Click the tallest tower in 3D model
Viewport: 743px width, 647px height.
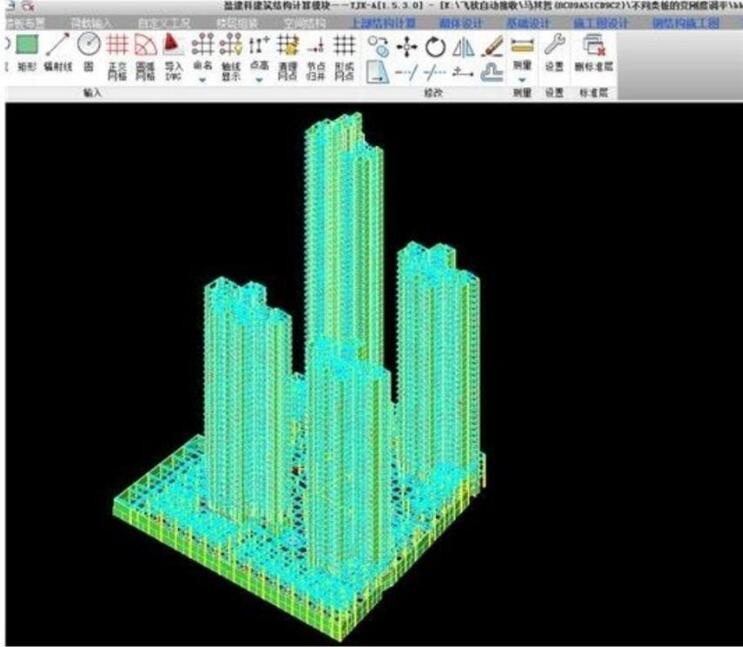pos(342,230)
